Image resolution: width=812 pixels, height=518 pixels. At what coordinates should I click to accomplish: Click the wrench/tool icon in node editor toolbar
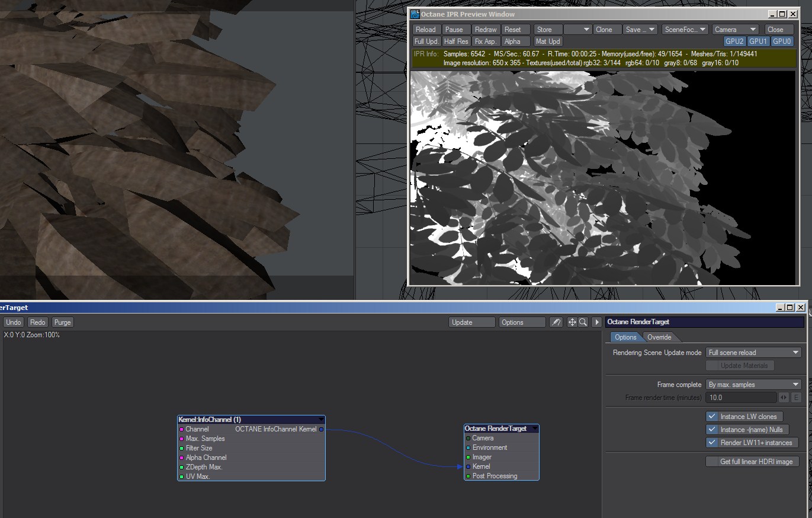click(556, 322)
